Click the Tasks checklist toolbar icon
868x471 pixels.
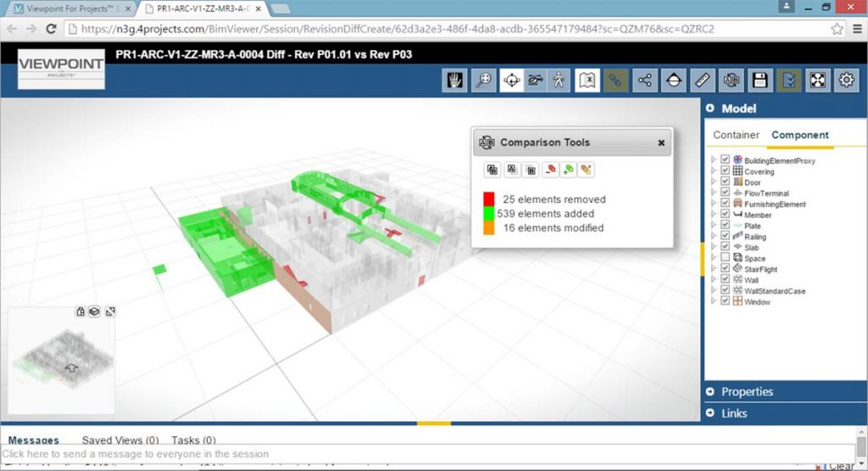789,80
